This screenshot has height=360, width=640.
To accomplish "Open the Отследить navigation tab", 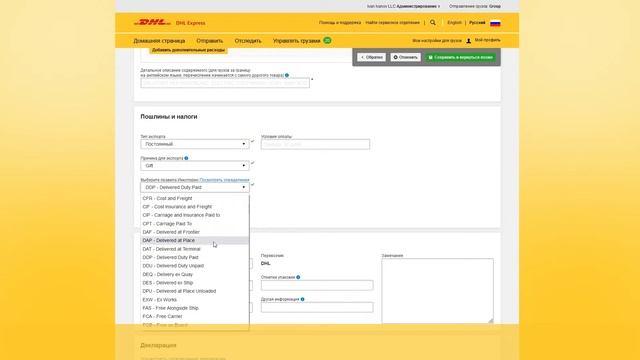I will pos(248,41).
